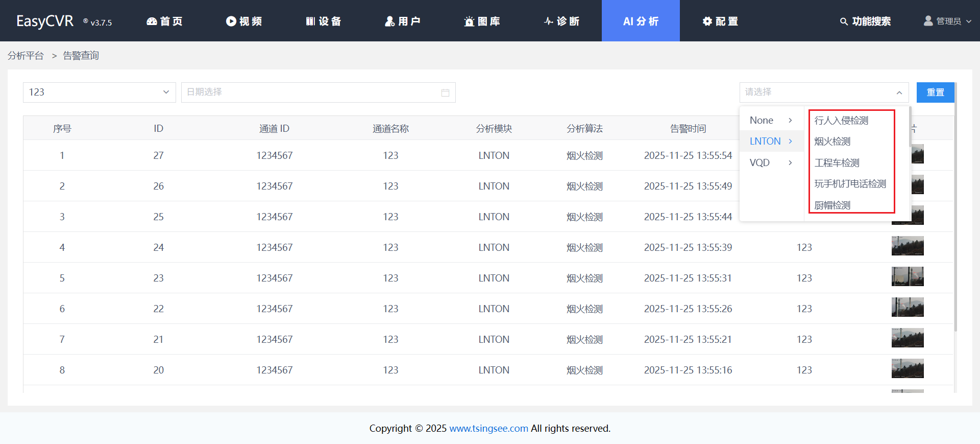Open the www.tsingsee.com link
980x444 pixels.
click(x=488, y=428)
